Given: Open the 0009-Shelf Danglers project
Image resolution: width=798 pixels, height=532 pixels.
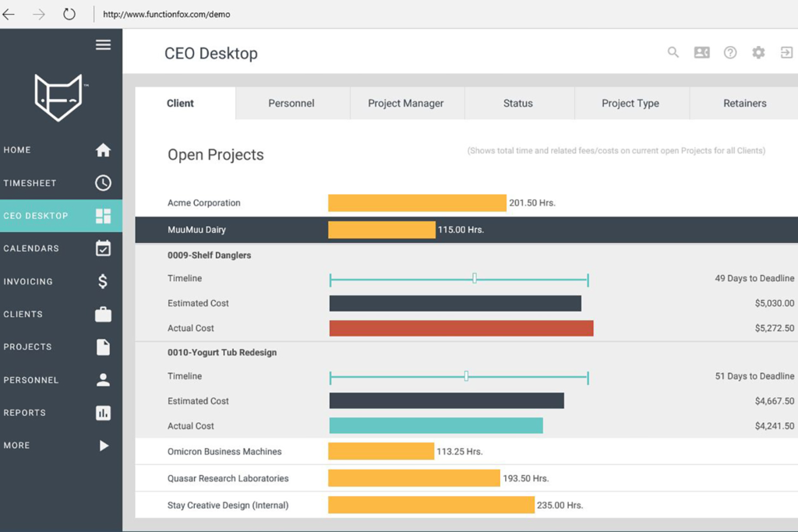Looking at the screenshot, I should coord(209,255).
